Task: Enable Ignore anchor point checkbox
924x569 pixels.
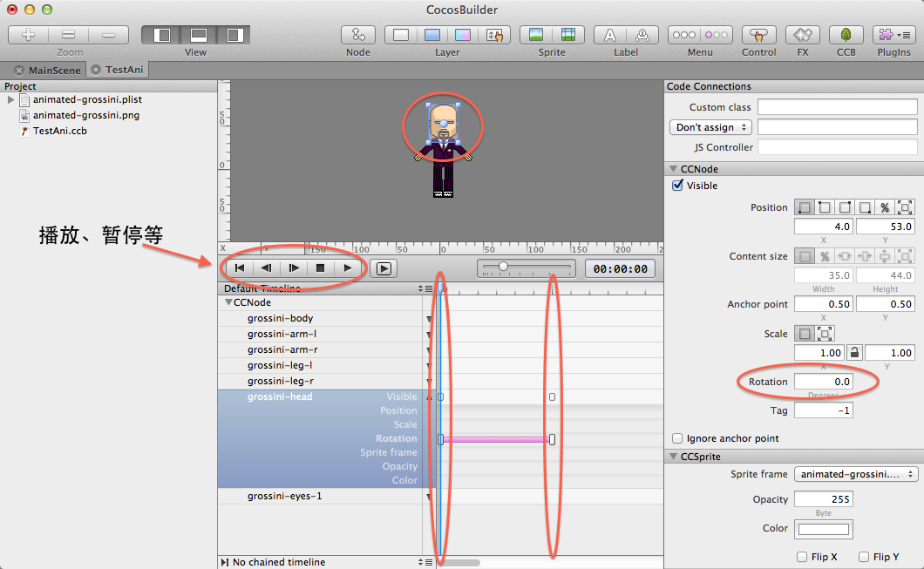Action: click(x=677, y=438)
